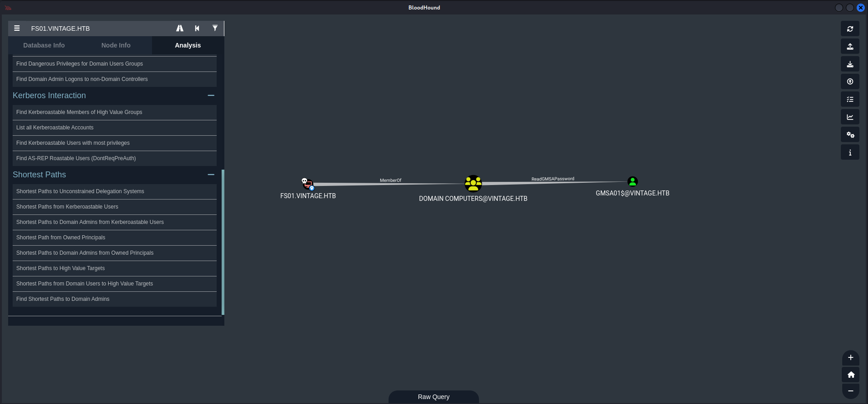
Task: Click the BloodHound app icon in title bar
Action: 8,8
